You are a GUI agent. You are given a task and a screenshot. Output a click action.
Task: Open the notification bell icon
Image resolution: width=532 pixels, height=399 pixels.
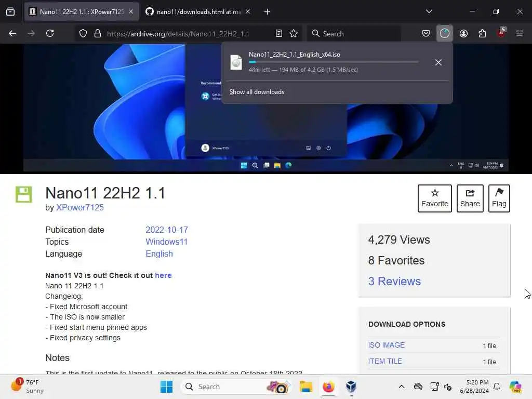(497, 387)
